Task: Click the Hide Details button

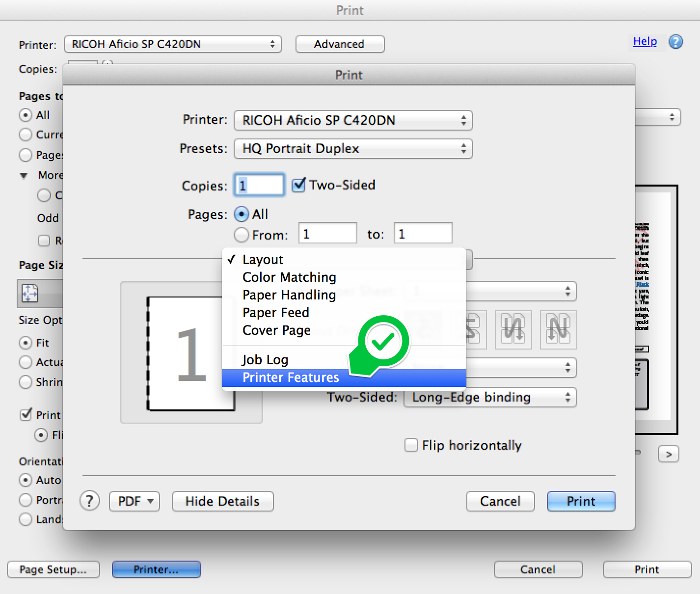Action: pos(222,501)
